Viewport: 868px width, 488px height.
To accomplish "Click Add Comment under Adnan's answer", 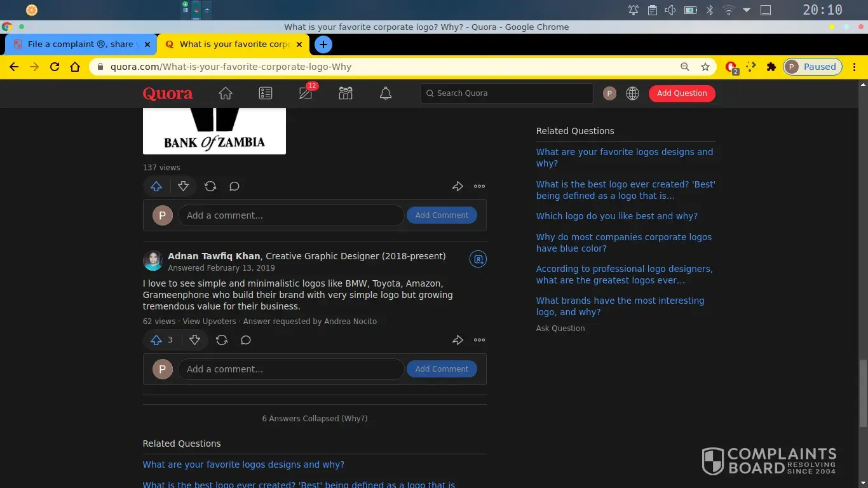I will pyautogui.click(x=442, y=369).
